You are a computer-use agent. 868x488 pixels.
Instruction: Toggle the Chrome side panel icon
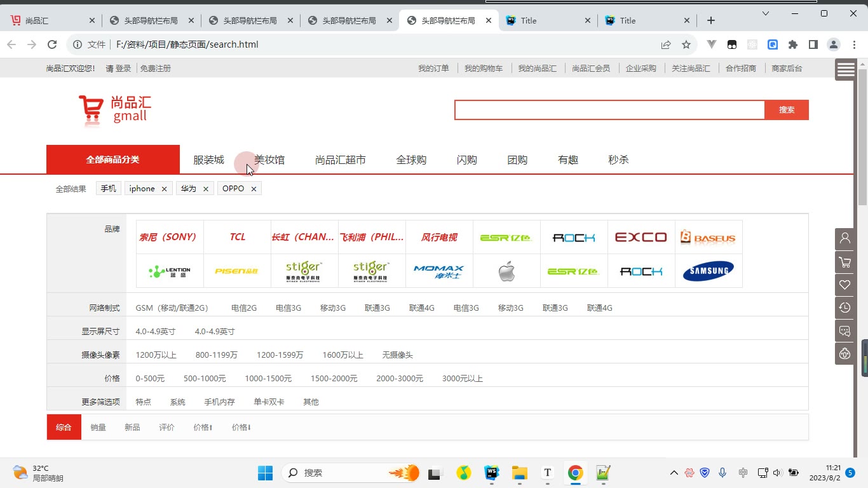click(813, 44)
